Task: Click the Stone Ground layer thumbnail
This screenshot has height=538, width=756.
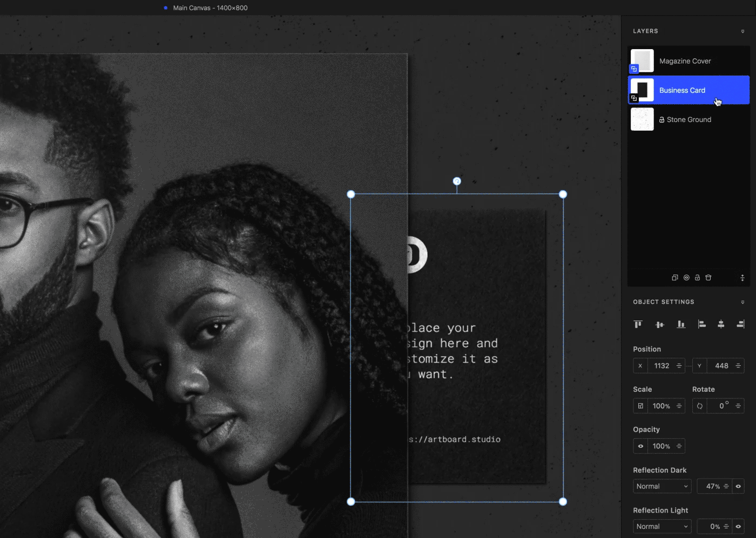Action: [642, 119]
